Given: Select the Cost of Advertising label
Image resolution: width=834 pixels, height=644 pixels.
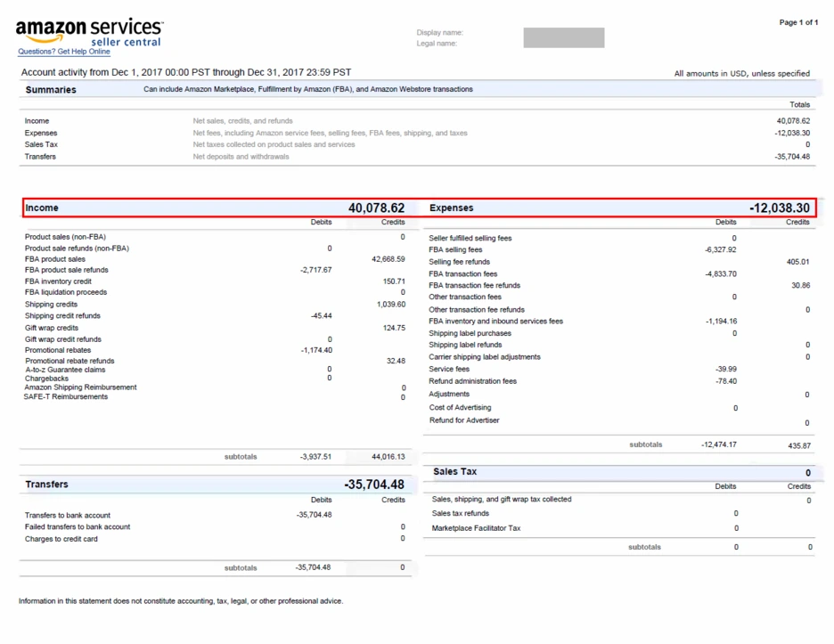Looking at the screenshot, I should (x=460, y=407).
